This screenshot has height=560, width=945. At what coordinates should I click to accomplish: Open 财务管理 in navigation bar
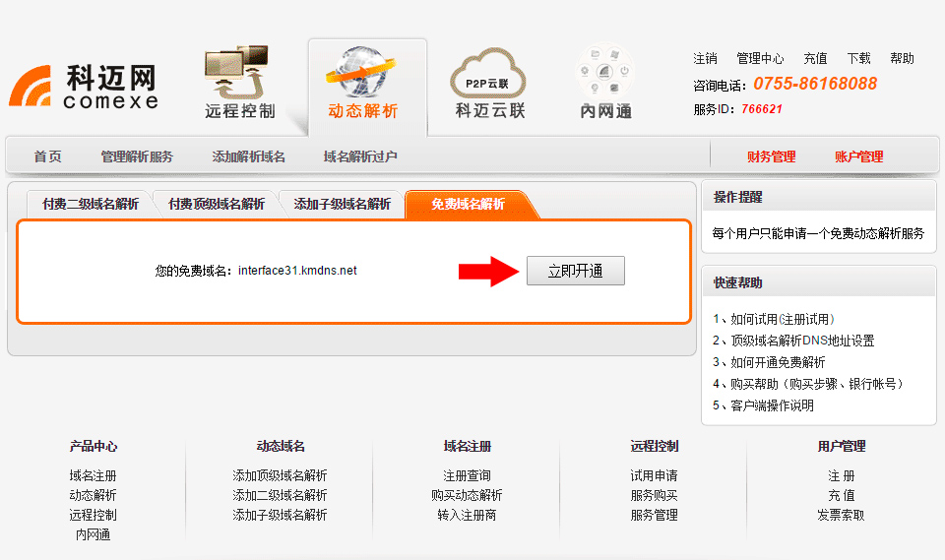[x=772, y=156]
